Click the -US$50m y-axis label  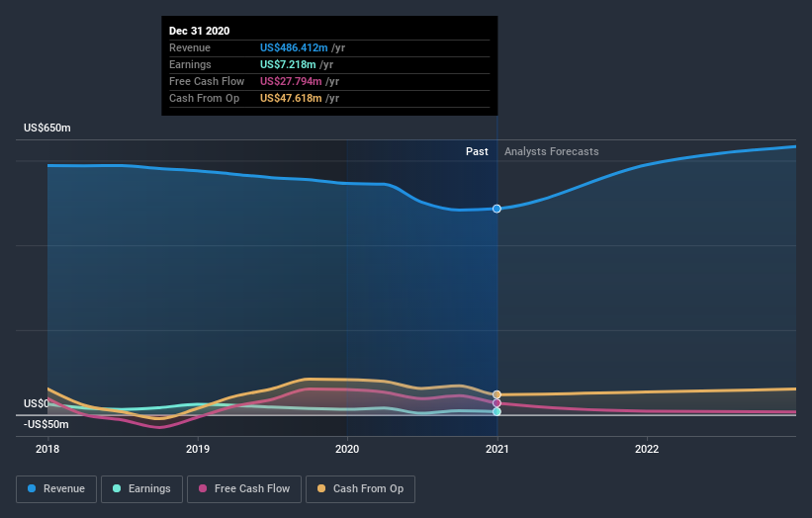[x=46, y=424]
